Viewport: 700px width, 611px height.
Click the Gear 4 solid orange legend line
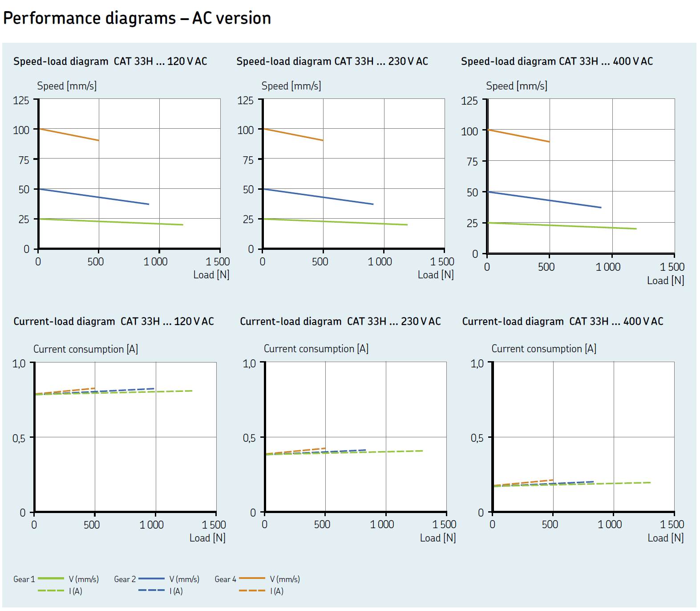(252, 578)
